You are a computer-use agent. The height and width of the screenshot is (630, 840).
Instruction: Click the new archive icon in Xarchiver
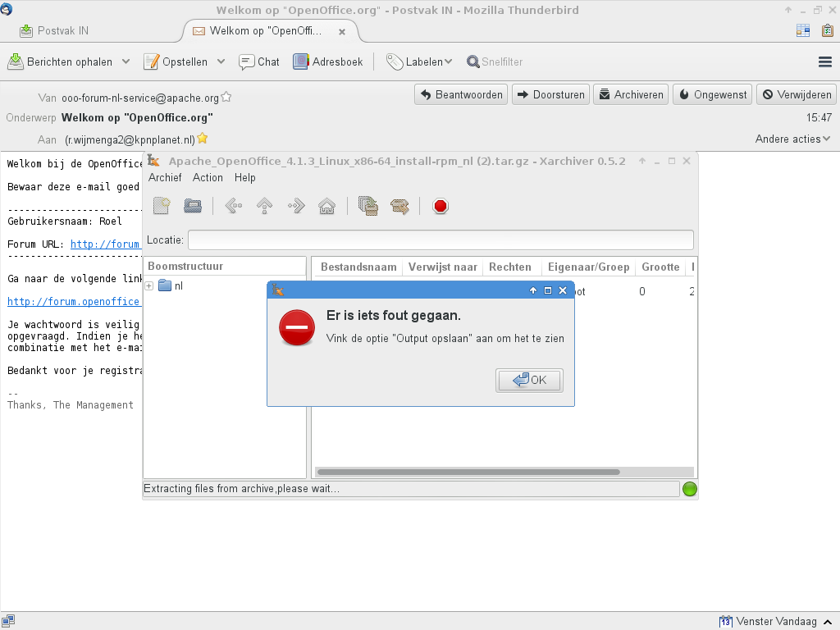coord(162,206)
